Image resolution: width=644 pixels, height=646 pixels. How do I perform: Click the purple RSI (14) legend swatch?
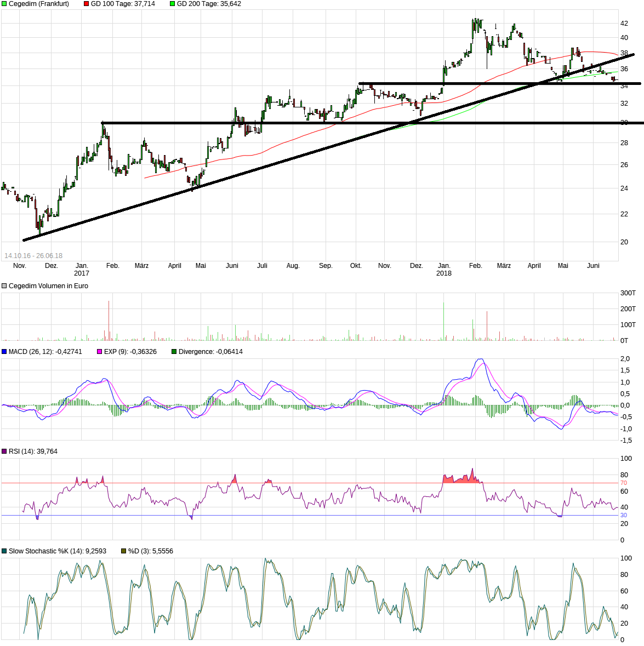pyautogui.click(x=4, y=451)
